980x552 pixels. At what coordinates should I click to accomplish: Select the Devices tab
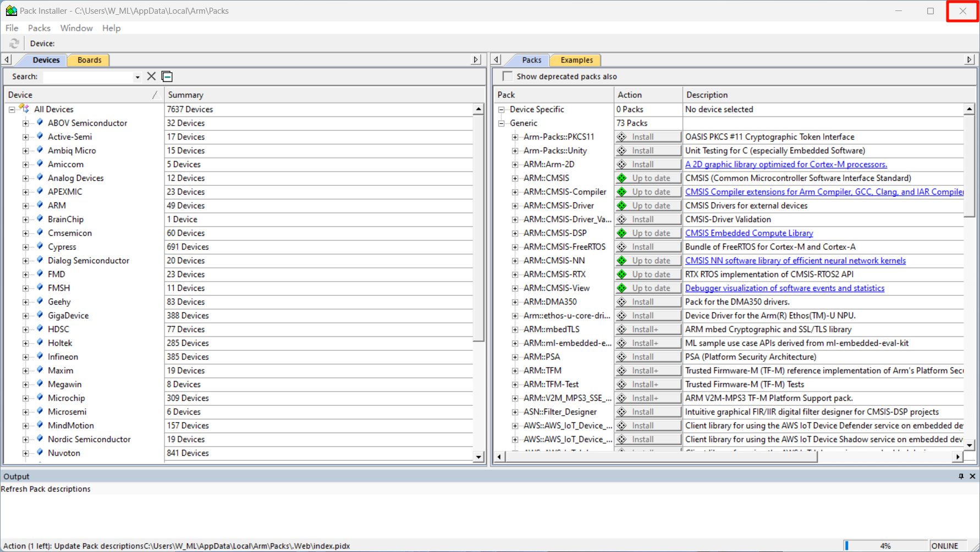pyautogui.click(x=46, y=60)
